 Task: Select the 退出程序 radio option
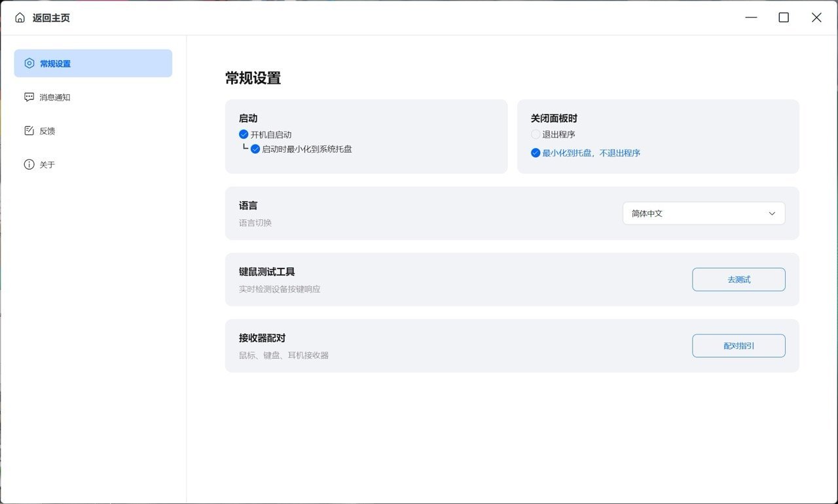tap(536, 134)
